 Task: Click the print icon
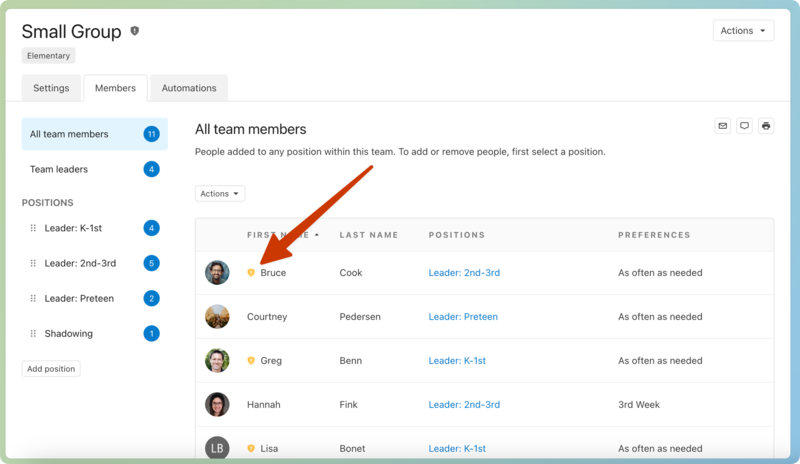(x=766, y=126)
